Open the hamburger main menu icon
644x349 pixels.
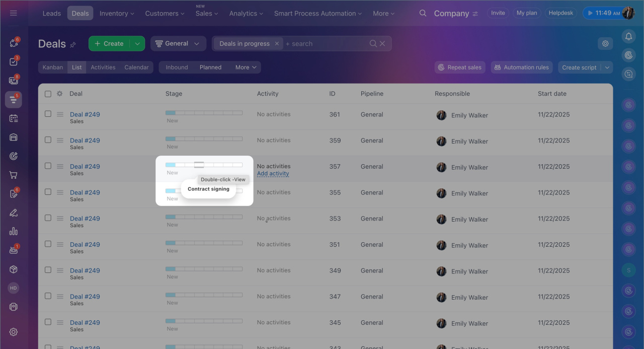14,13
